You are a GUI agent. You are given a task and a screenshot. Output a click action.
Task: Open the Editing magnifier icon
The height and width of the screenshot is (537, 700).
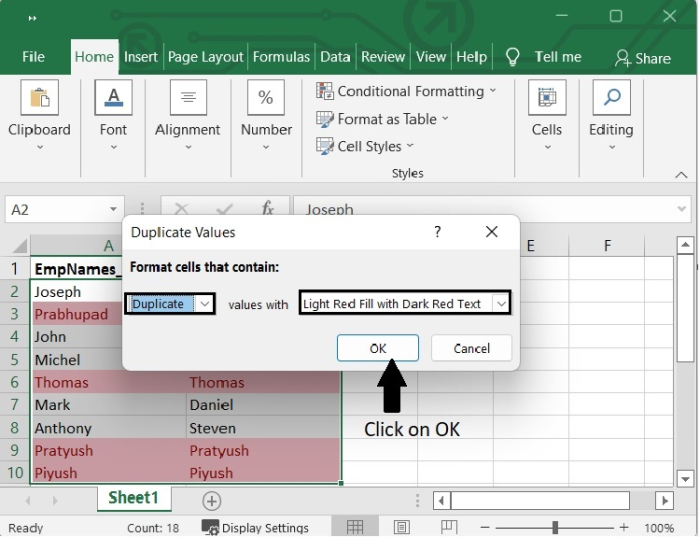(x=610, y=98)
